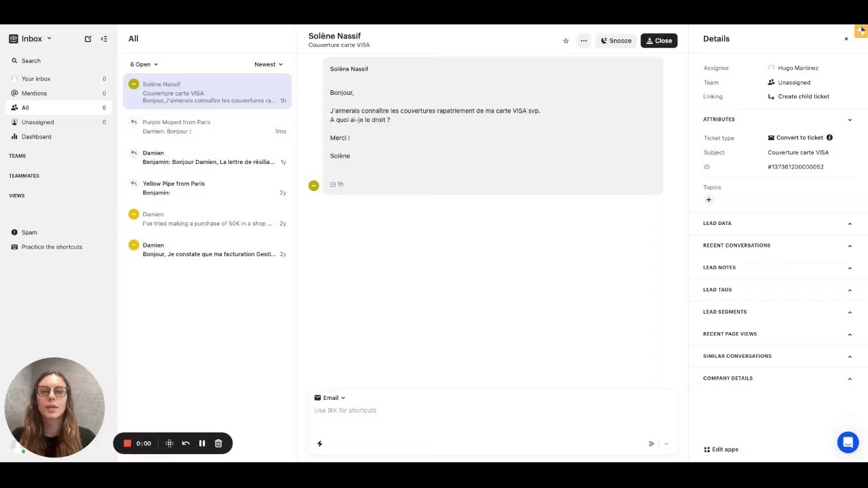Expand the Views sidebar section
This screenshot has width=868, height=488.
(16, 196)
